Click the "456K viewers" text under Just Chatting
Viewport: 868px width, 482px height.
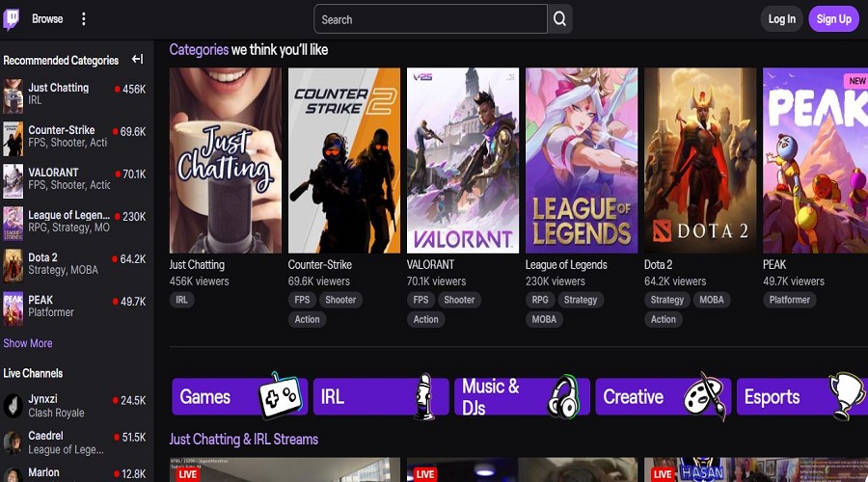pos(200,281)
